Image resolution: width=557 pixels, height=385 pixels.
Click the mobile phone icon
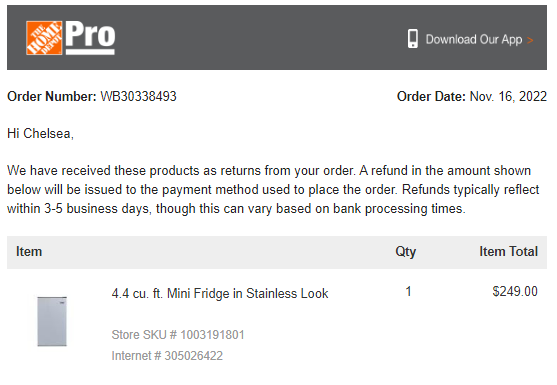coord(412,39)
